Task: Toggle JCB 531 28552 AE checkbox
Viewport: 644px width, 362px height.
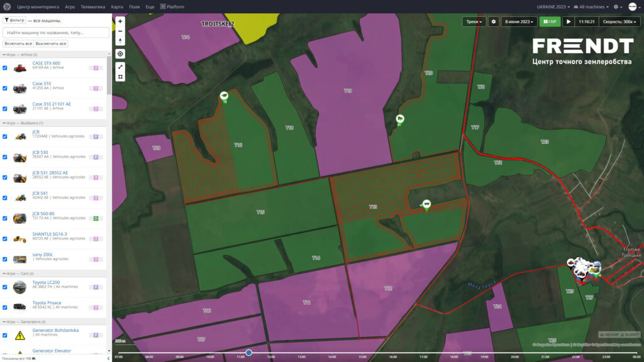Action: click(5, 178)
